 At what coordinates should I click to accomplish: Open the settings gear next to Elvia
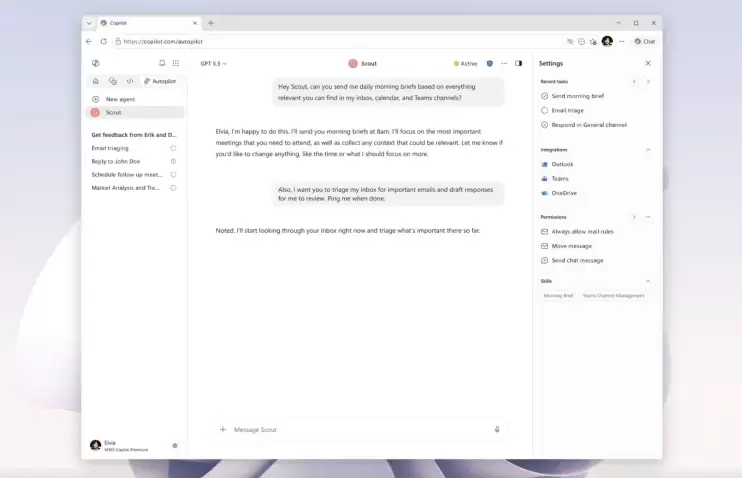coord(175,445)
